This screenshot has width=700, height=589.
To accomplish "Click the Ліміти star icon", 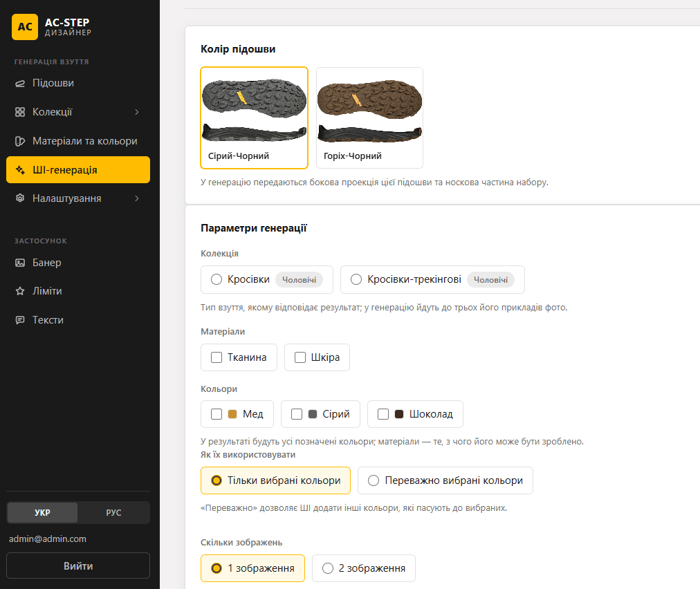I will [20, 291].
